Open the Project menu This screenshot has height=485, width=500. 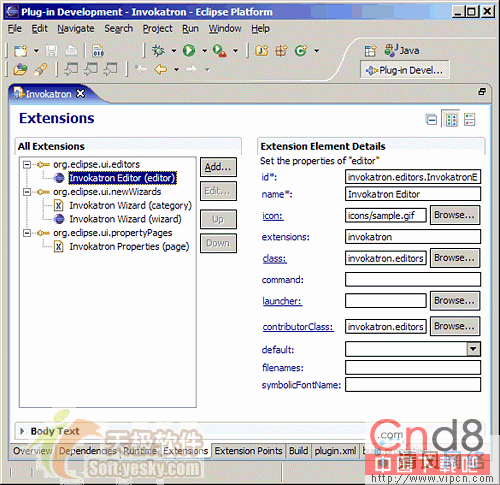157,29
